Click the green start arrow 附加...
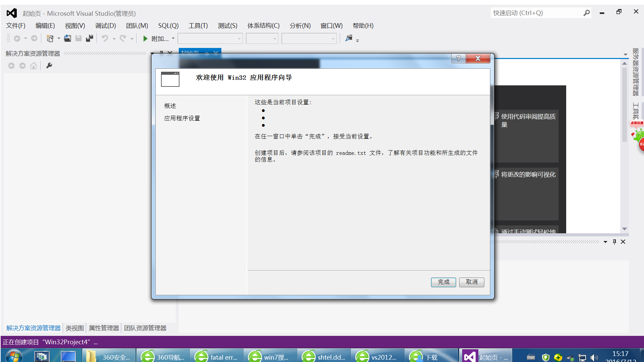The height and width of the screenshot is (362, 644). pyautogui.click(x=145, y=39)
